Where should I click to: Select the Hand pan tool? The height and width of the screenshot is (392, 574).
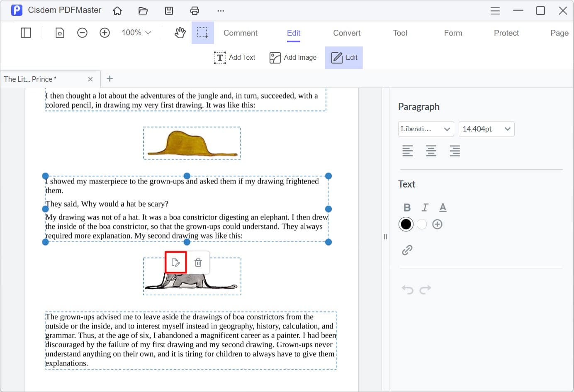[x=180, y=32]
